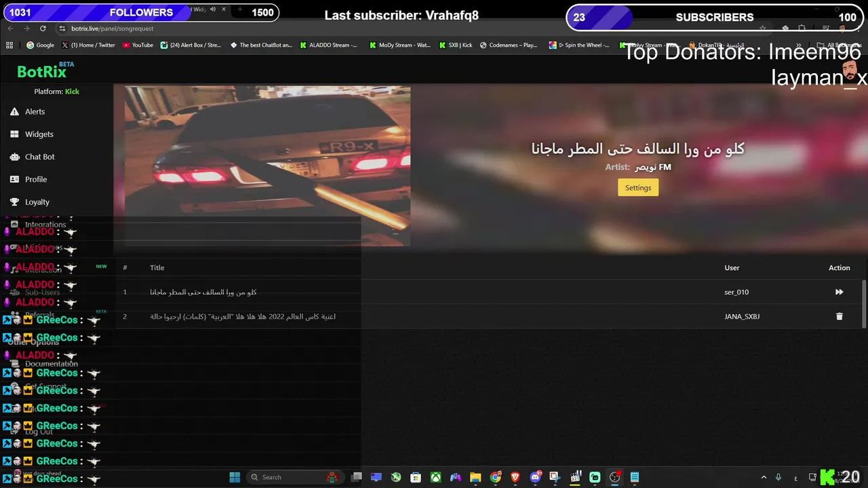Open the Profile sidebar section

click(x=36, y=180)
